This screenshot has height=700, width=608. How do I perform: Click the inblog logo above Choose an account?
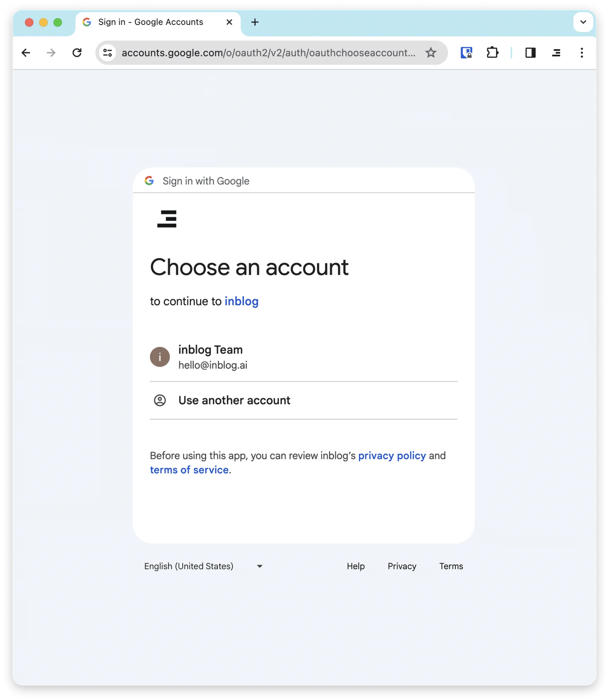point(167,219)
